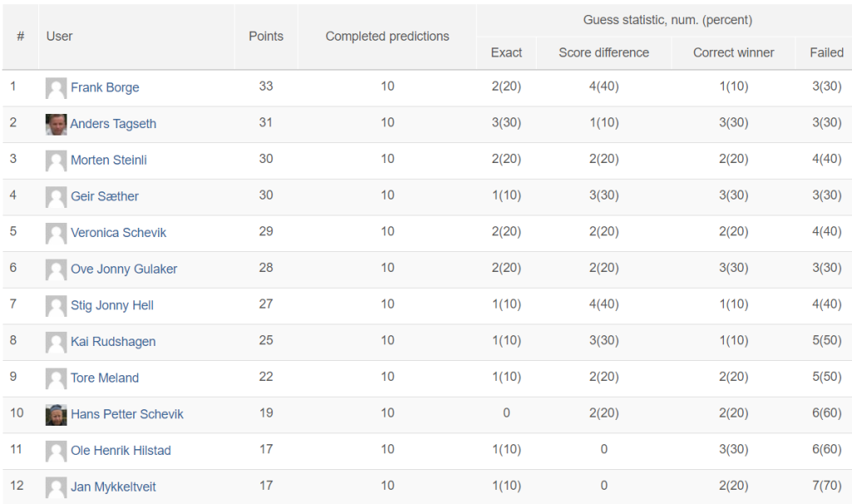852x504 pixels.
Task: Click Tore Meland's default avatar icon
Action: click(56, 378)
